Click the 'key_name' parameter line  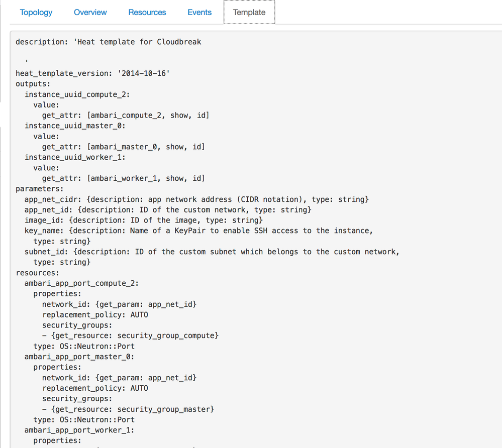tap(199, 231)
